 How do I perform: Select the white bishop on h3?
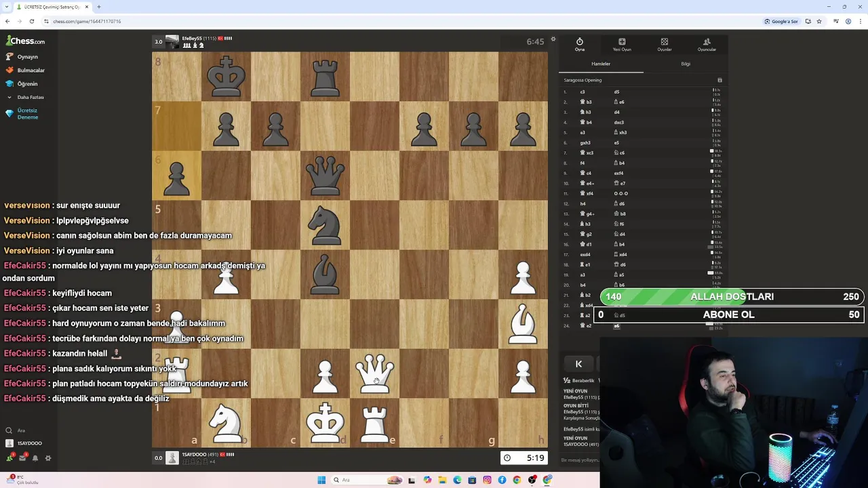tap(523, 324)
